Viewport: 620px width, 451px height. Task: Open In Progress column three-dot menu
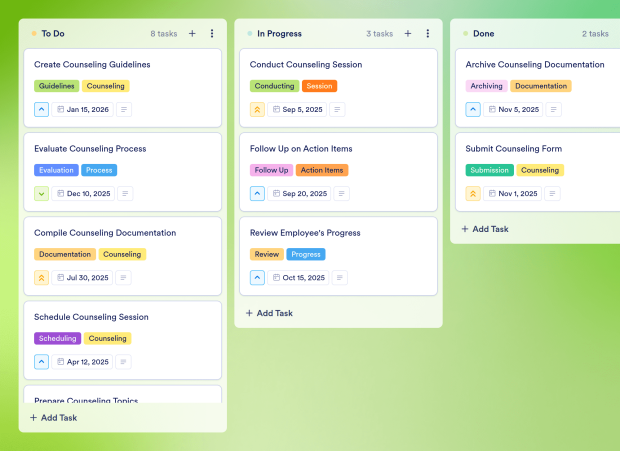tap(427, 34)
